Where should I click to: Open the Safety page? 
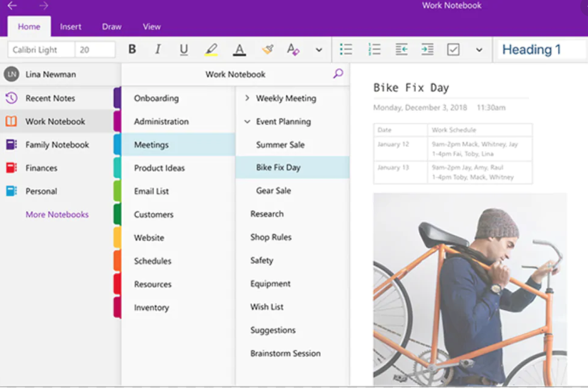[x=292, y=260]
